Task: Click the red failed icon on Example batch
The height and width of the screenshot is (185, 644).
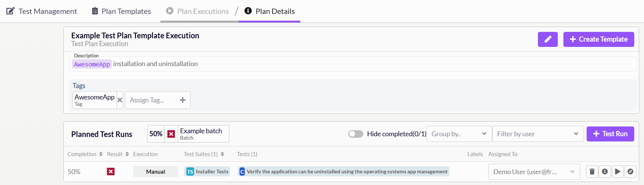Action: coord(171,134)
